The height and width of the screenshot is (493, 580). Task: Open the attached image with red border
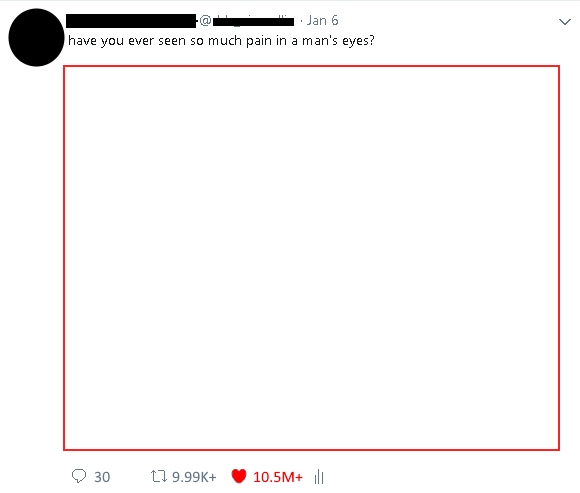(x=311, y=258)
